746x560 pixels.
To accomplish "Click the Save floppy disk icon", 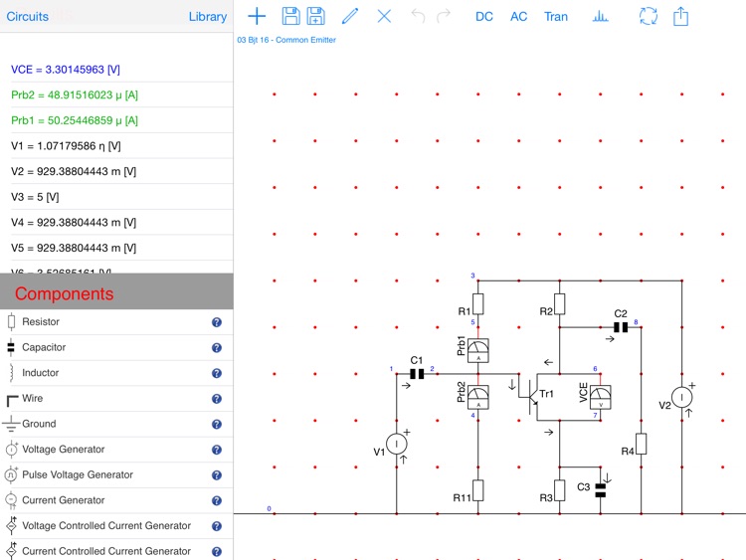I will (290, 16).
